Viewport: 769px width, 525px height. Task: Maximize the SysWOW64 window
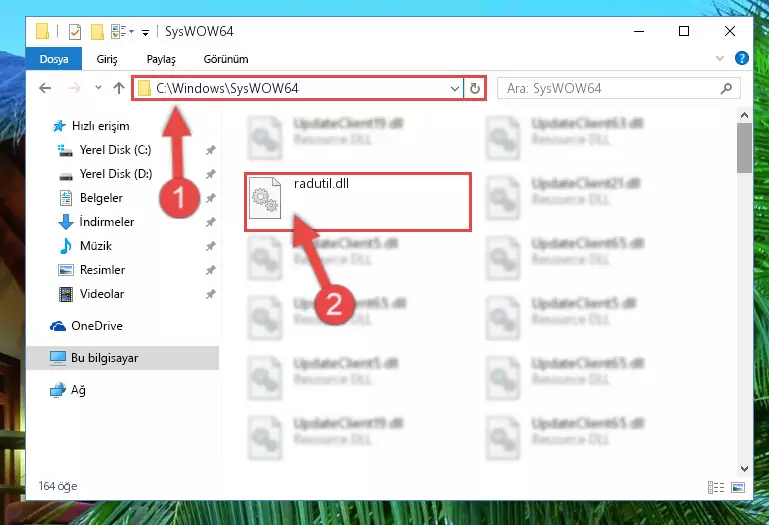pyautogui.click(x=684, y=31)
